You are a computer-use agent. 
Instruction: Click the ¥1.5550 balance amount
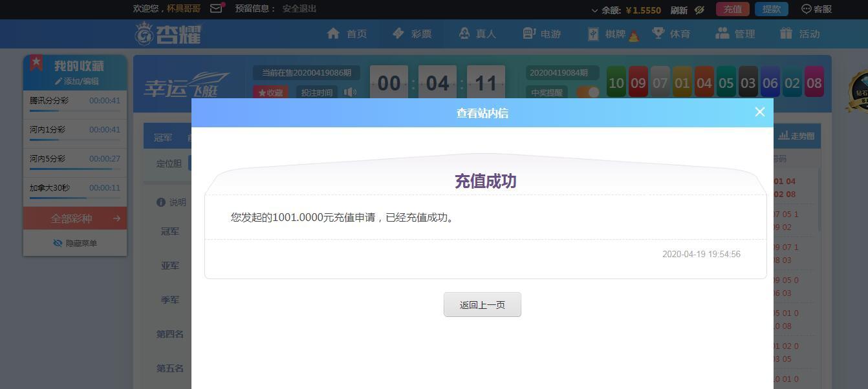[644, 10]
